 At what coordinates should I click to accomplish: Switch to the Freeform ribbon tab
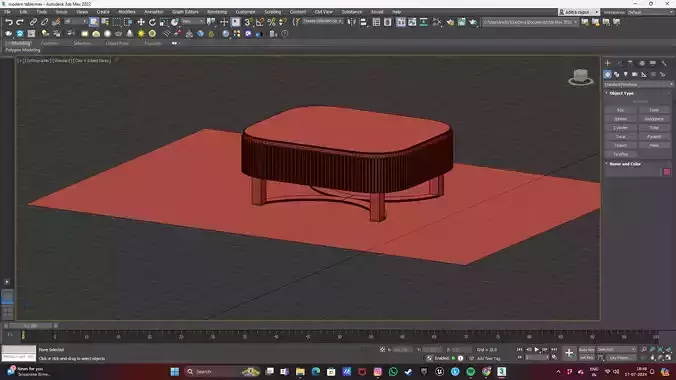tap(49, 43)
